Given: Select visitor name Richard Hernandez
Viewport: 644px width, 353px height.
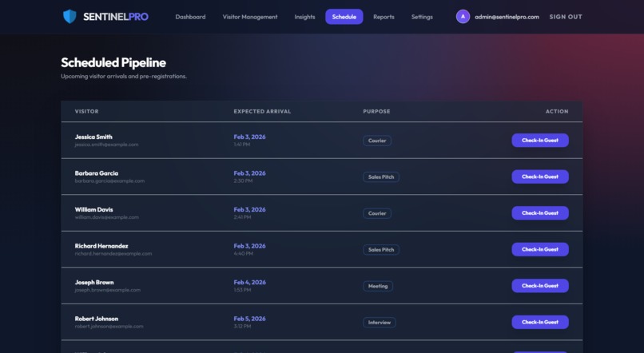Looking at the screenshot, I should (101, 246).
